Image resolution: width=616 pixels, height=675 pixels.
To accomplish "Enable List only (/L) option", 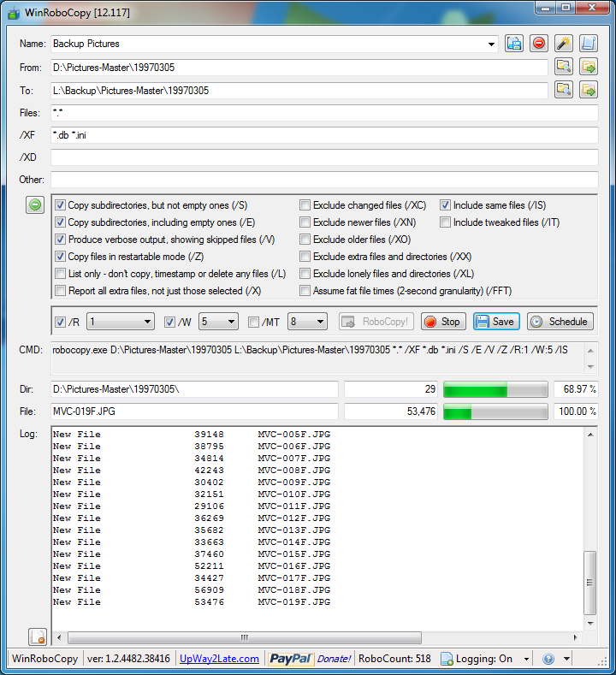I will pos(60,274).
